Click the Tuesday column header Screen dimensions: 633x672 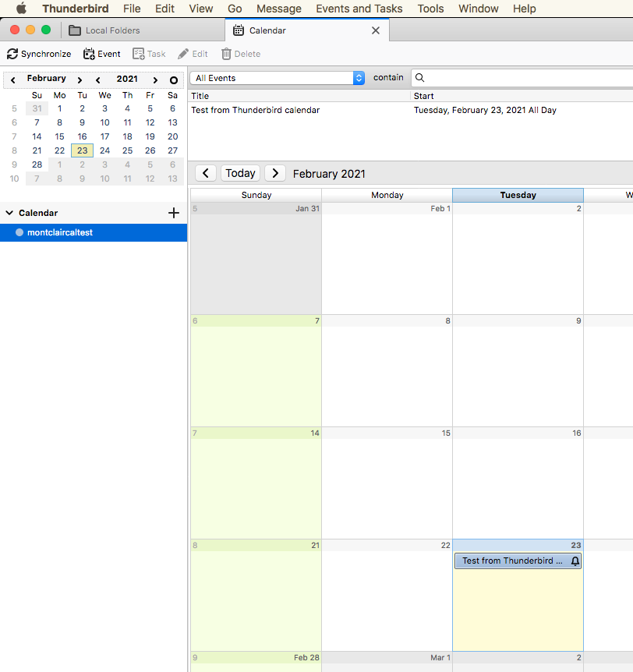[x=518, y=195]
